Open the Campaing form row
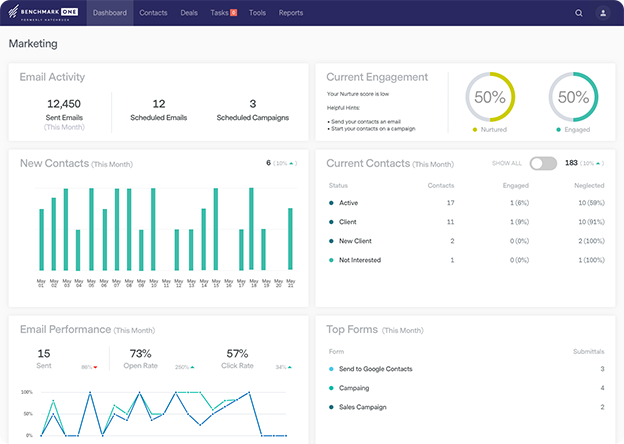This screenshot has height=444, width=624. 466,388
